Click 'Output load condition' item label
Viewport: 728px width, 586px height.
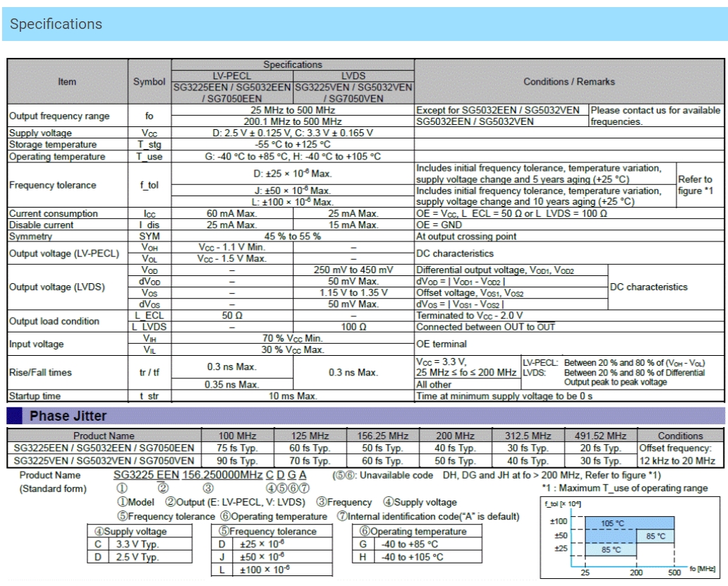[x=54, y=321]
